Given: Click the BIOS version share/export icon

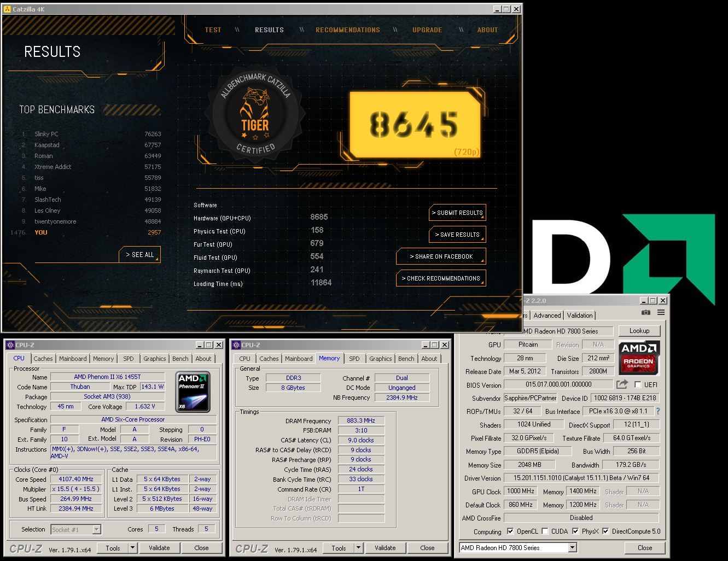Looking at the screenshot, I should click(x=622, y=384).
